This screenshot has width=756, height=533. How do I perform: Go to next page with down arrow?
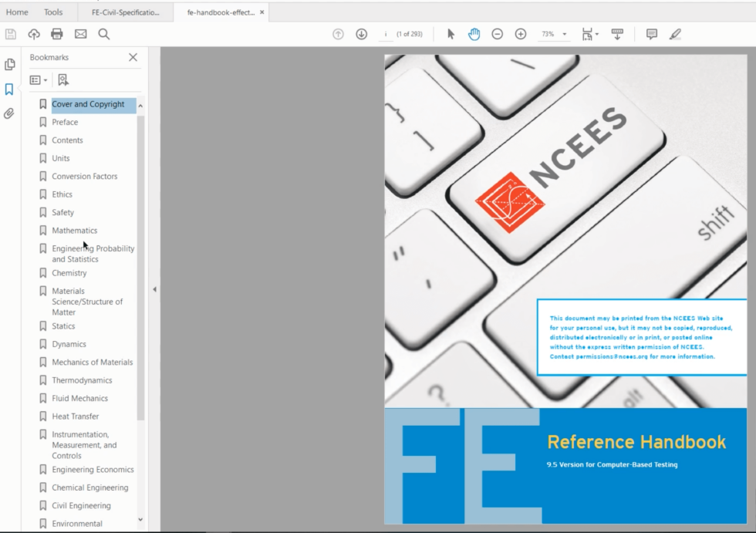click(361, 34)
